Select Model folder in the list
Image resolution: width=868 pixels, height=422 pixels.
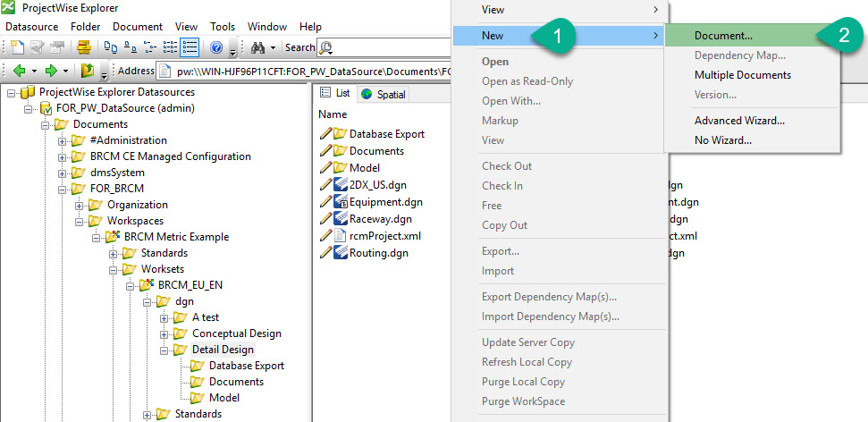point(365,168)
